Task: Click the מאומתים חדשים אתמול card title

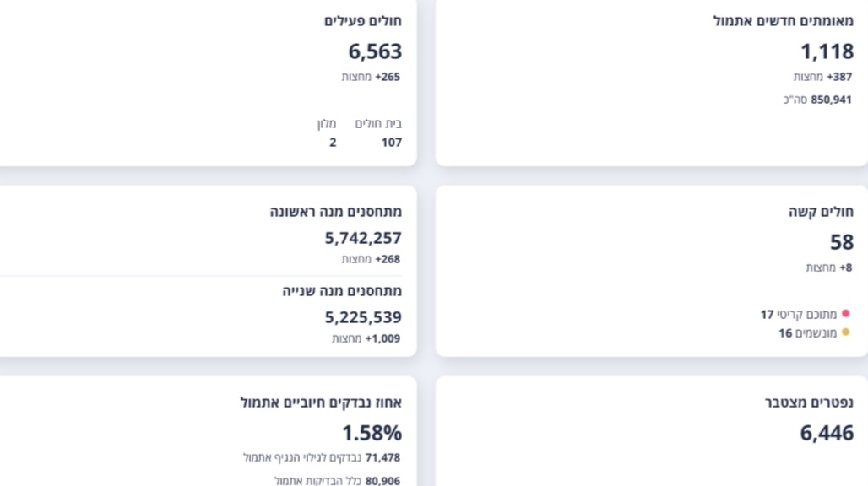Action: 783,22
